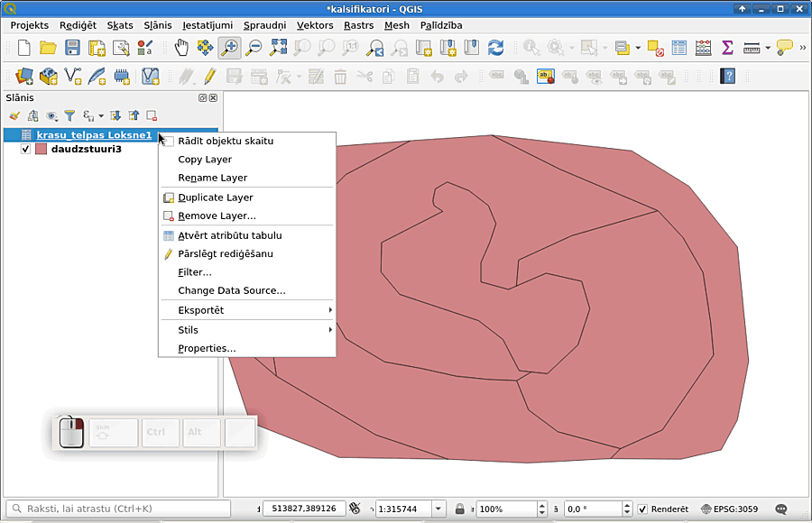Choose Remove Layer... in context menu
Screen dimensions: 812x523
[x=247, y=216]
